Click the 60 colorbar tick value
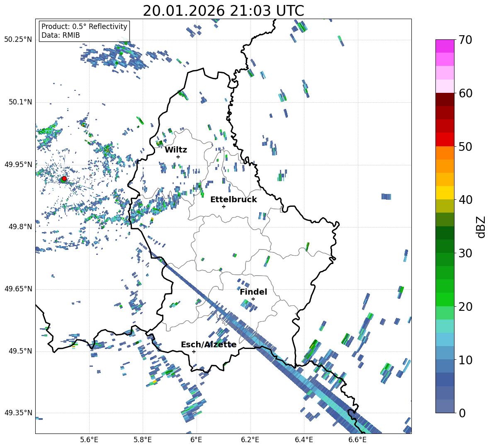Screen dimensions: 491x448 [465, 93]
